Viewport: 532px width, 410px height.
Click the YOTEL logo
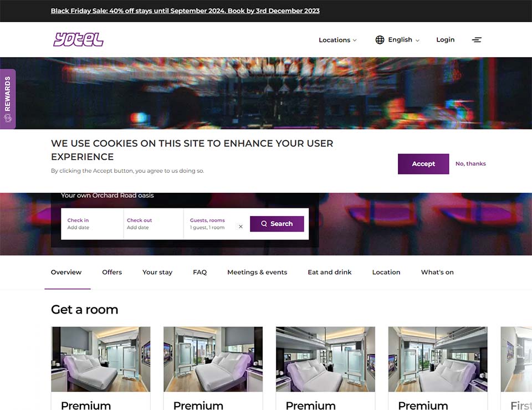(x=78, y=39)
